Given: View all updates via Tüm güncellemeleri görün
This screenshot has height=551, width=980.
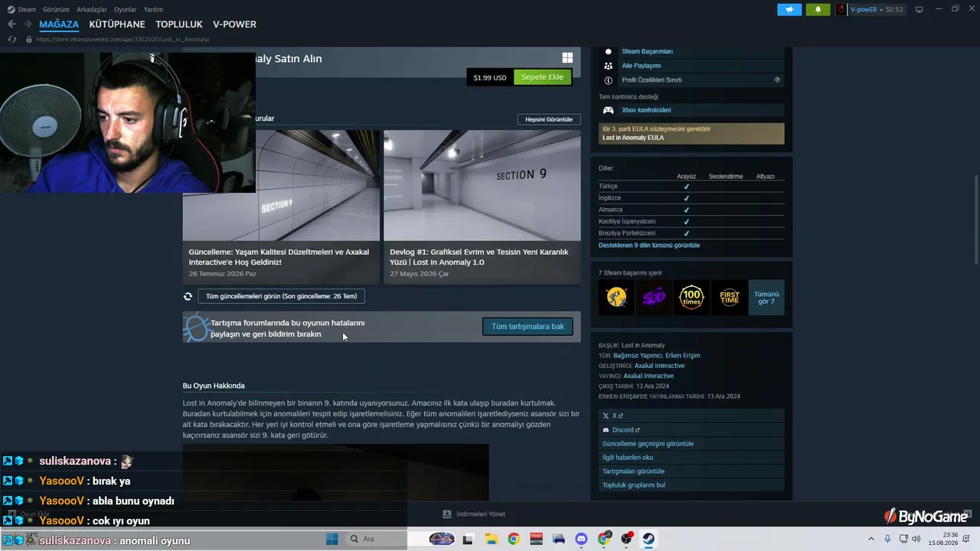Looking at the screenshot, I should (x=281, y=296).
